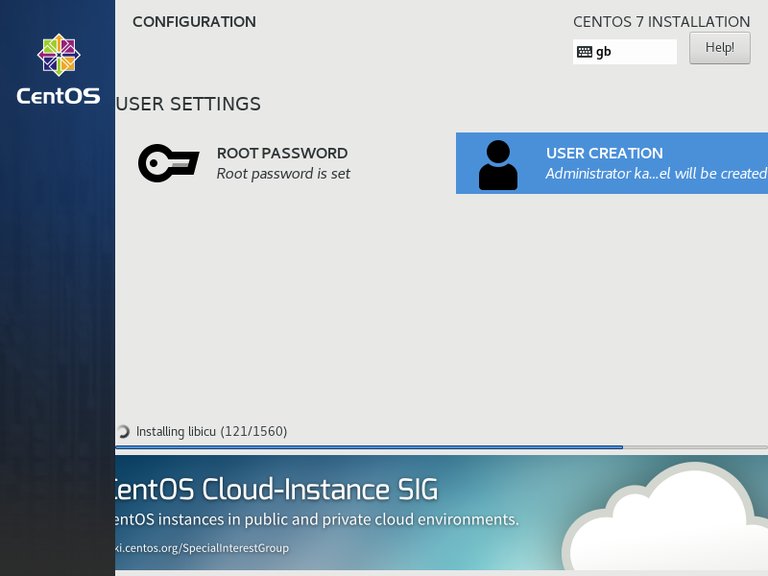Screen dimensions: 768x576
Task: Click the "Root password is set" status text
Action: (283, 174)
